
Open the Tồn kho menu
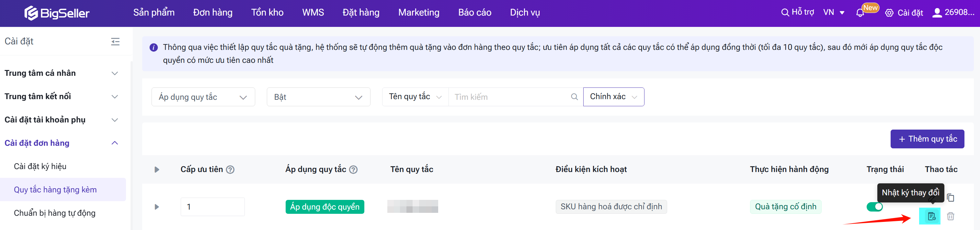(267, 13)
